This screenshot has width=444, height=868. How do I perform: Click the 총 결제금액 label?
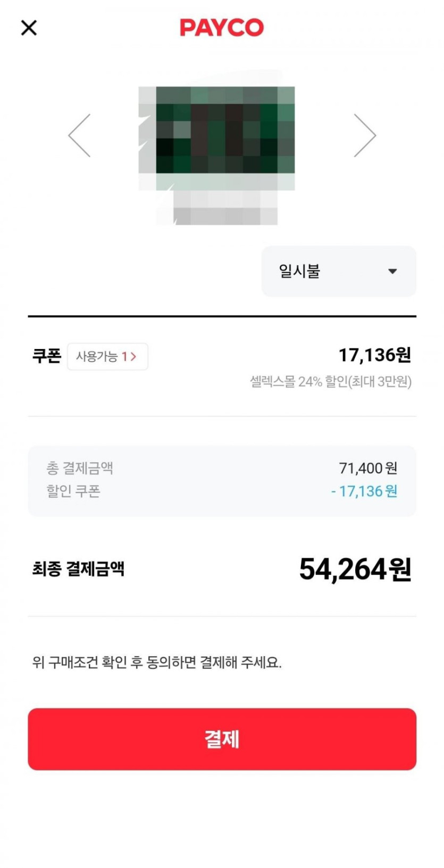click(80, 468)
